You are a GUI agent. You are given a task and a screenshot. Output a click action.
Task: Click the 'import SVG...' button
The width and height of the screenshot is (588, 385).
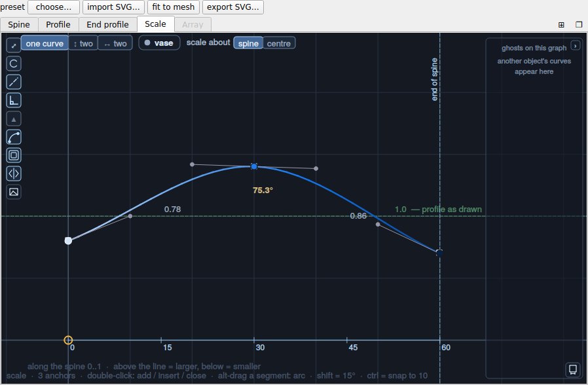113,7
